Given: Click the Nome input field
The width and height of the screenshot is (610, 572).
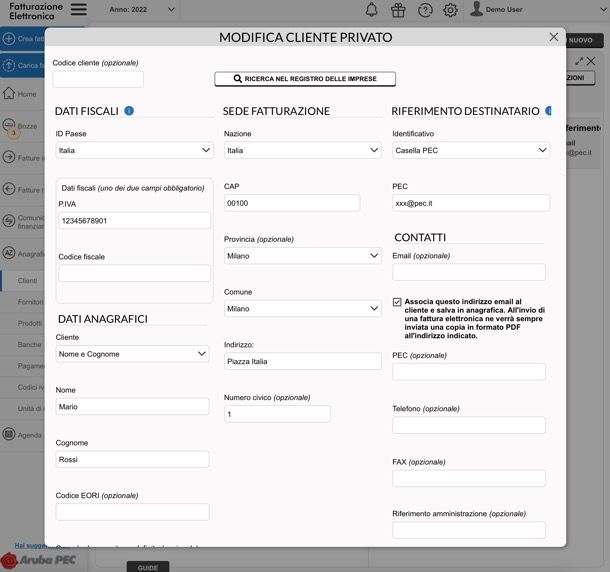Looking at the screenshot, I should point(132,407).
